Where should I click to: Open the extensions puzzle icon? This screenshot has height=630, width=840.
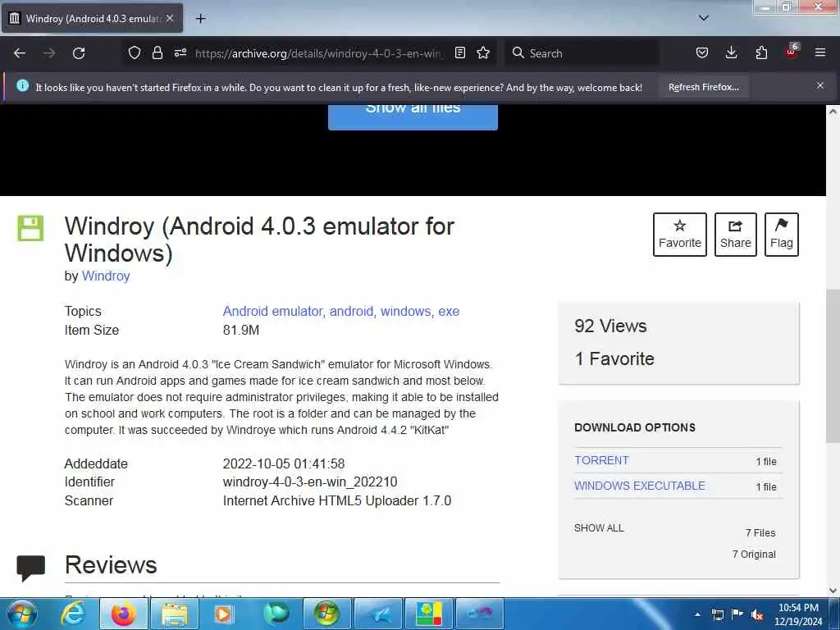coord(761,52)
